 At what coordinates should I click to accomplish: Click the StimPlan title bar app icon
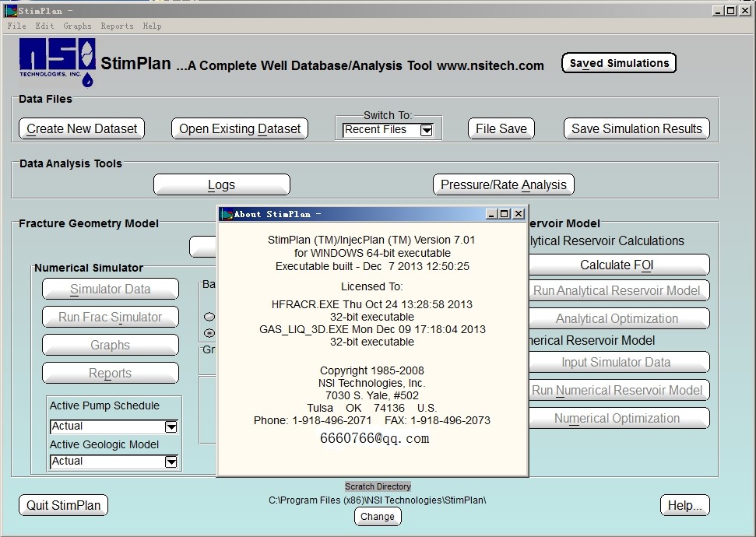(x=11, y=11)
